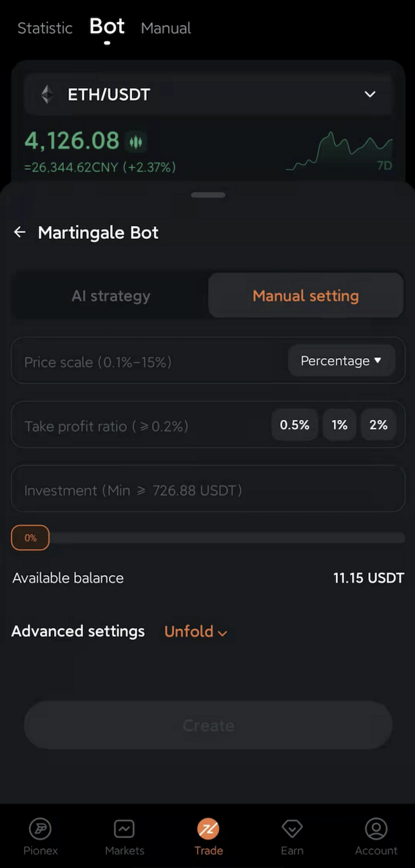Viewport: 415px width, 868px height.
Task: Open the Markets section icon
Action: 124,829
